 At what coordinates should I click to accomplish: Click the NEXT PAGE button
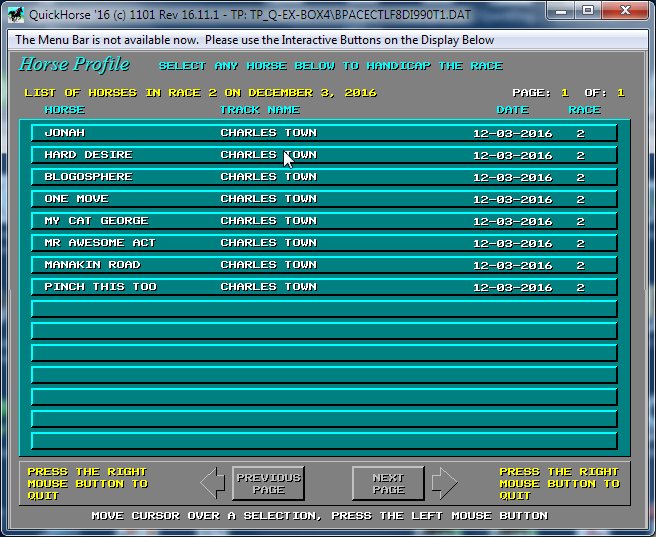(388, 484)
